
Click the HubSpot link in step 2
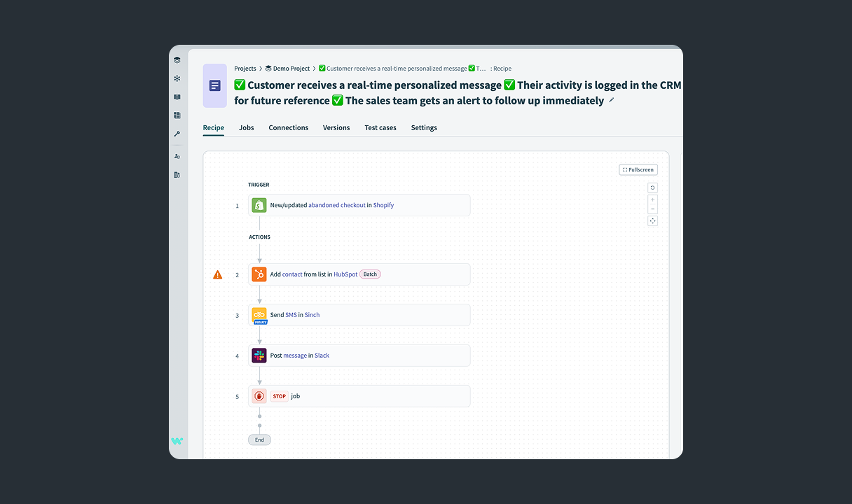pos(345,274)
